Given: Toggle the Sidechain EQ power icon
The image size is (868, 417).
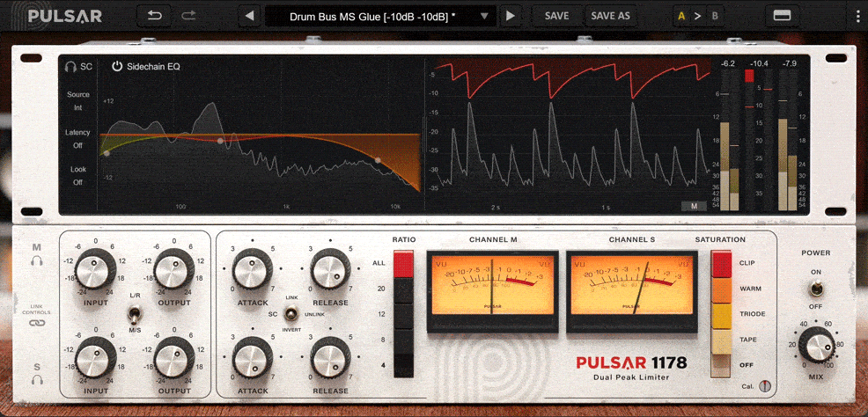Looking at the screenshot, I should [117, 67].
